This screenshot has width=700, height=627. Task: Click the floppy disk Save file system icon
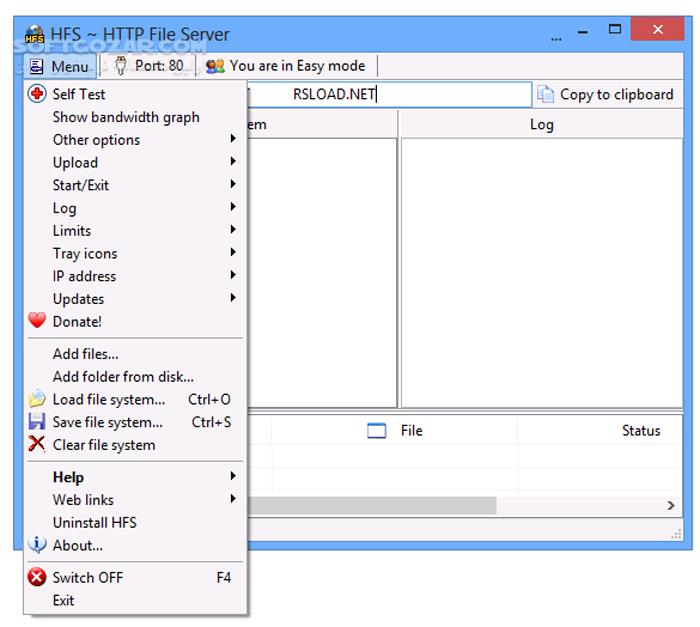click(x=37, y=422)
